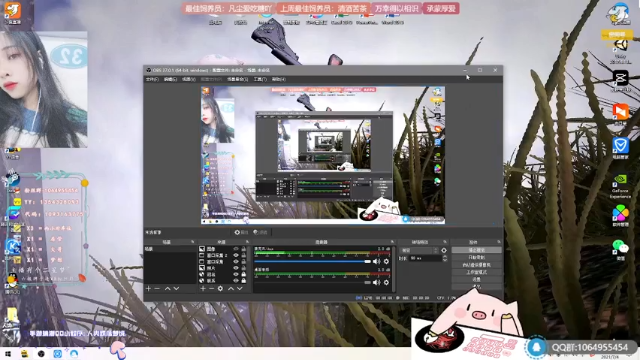Open scene transition properties gear
Screen dimensions: 640x360
click(444, 250)
